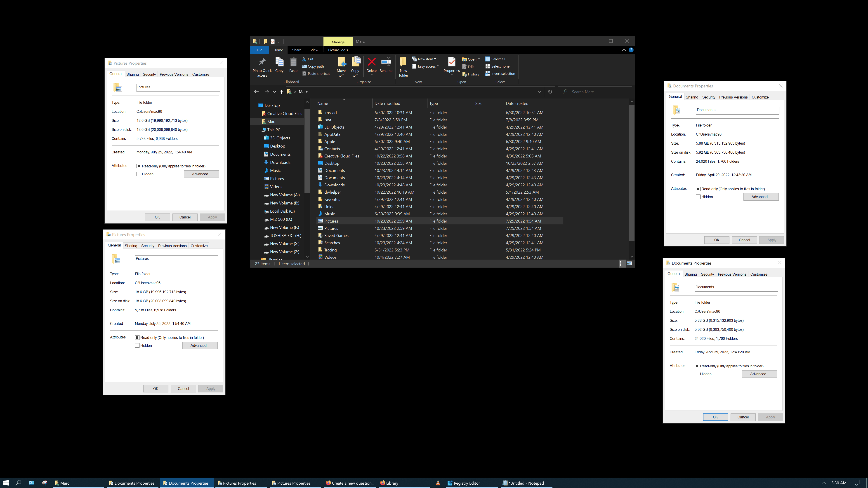
Task: Open Customize Quick Access Toolbar dropdown
Action: click(x=279, y=41)
